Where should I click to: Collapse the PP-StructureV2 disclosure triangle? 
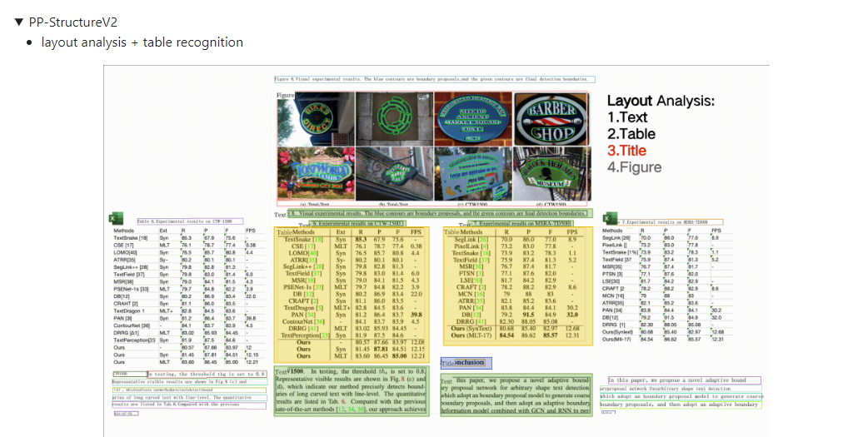point(19,22)
